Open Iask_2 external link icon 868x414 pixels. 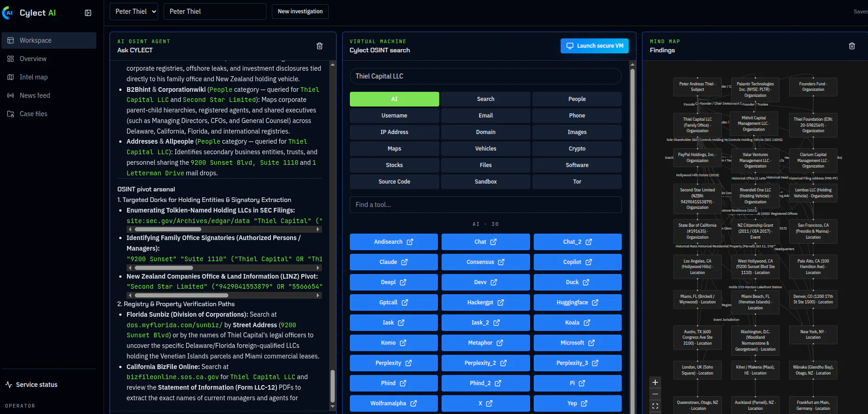pyautogui.click(x=497, y=323)
